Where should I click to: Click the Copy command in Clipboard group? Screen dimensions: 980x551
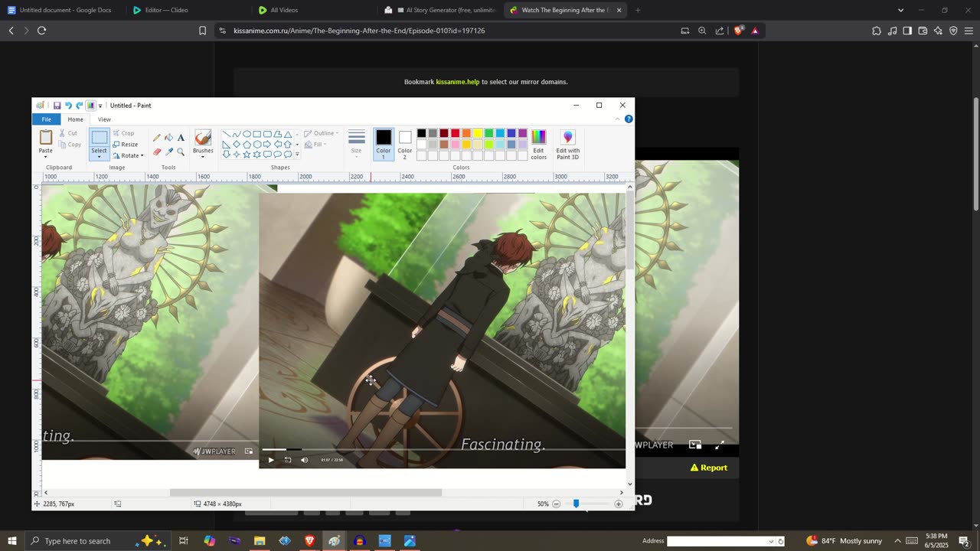point(70,144)
